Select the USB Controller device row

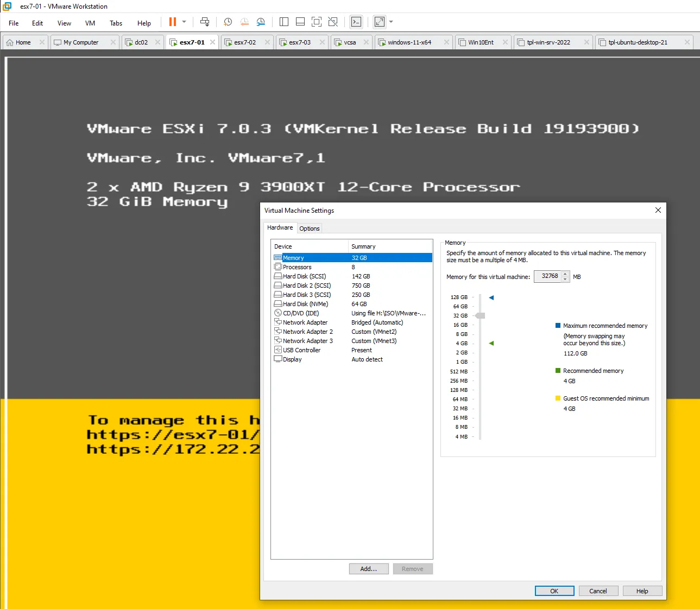352,350
